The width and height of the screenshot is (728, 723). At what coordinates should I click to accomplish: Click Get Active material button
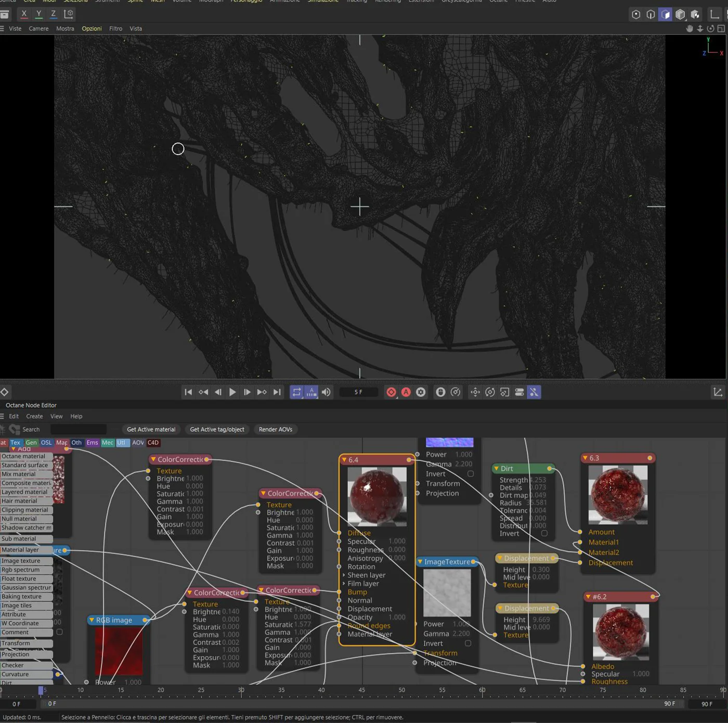pos(151,429)
